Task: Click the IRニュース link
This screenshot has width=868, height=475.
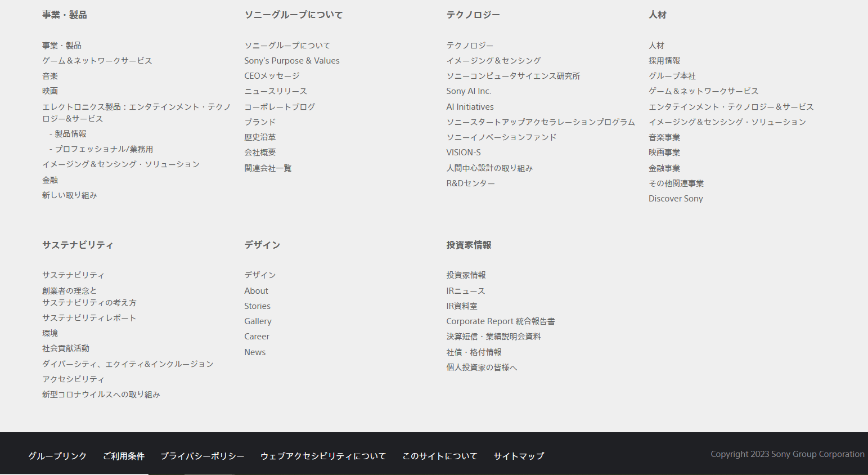Action: click(465, 291)
